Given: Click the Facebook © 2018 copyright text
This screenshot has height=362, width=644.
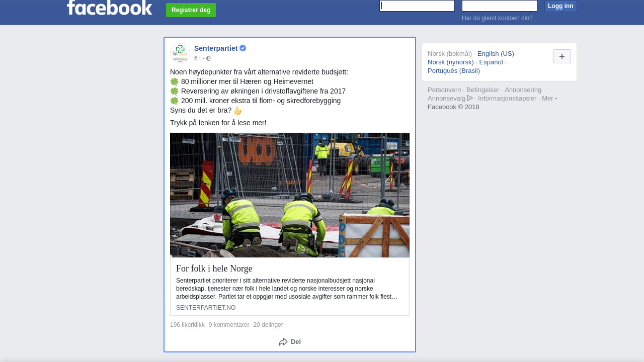Looking at the screenshot, I should [x=453, y=107].
